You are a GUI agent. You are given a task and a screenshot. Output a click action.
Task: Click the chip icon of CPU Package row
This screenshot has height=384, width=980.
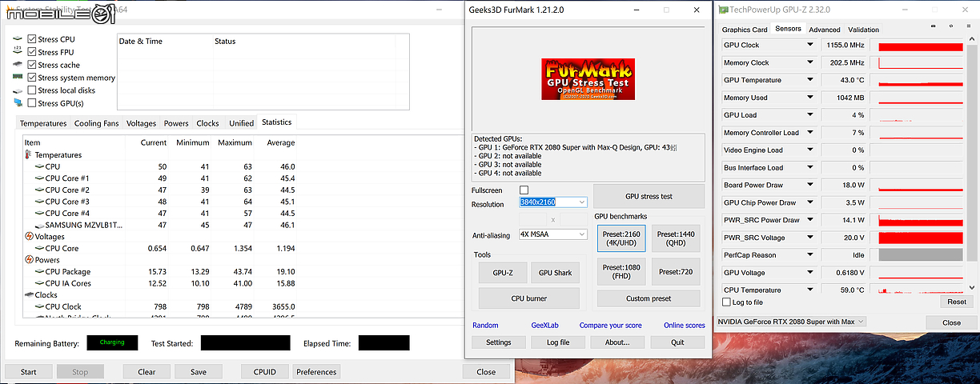click(x=39, y=272)
